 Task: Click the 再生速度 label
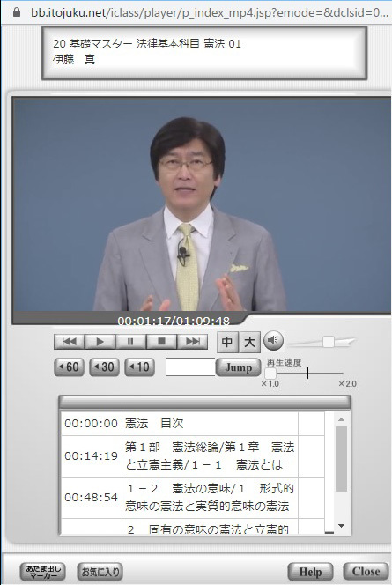coord(284,363)
